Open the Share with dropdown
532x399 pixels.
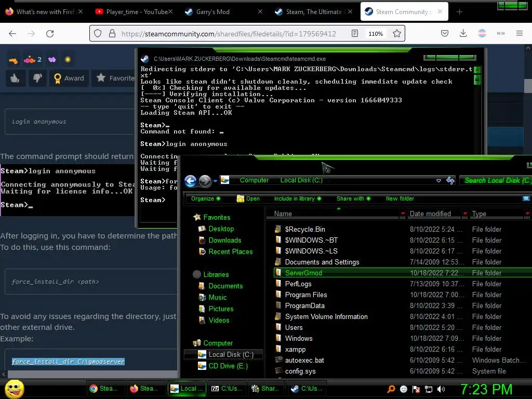click(x=353, y=198)
